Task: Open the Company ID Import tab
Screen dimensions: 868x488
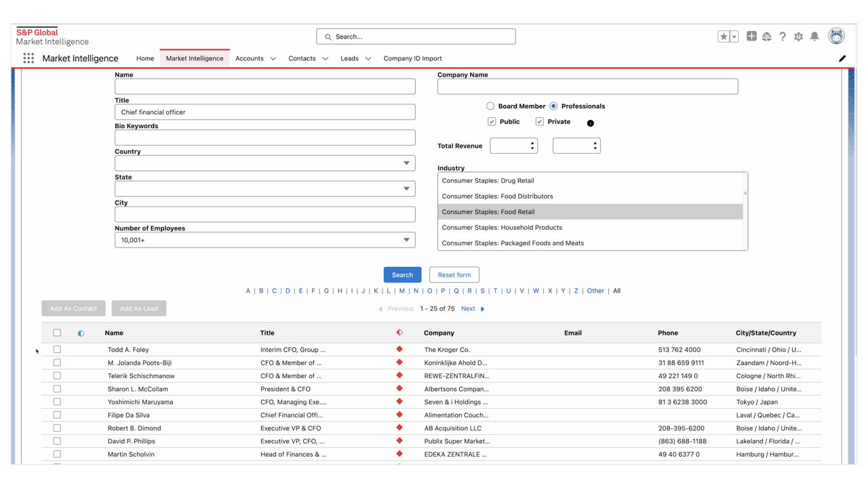Action: 412,58
